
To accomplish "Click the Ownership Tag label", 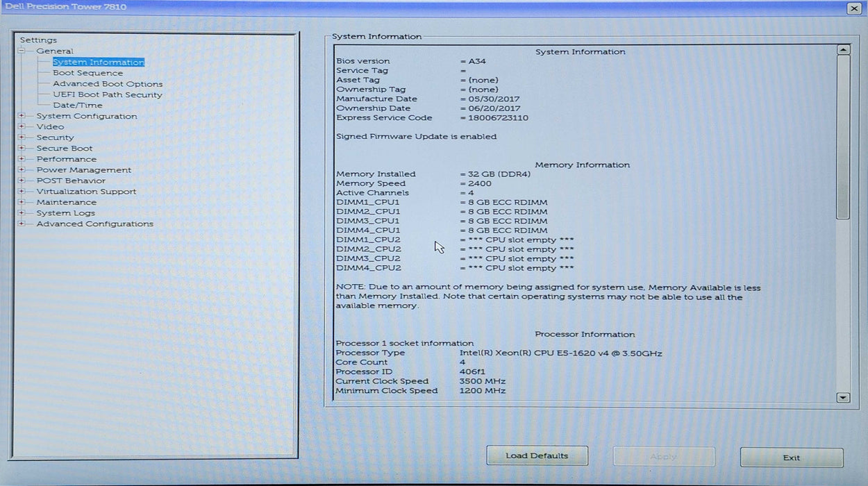I will [x=371, y=90].
